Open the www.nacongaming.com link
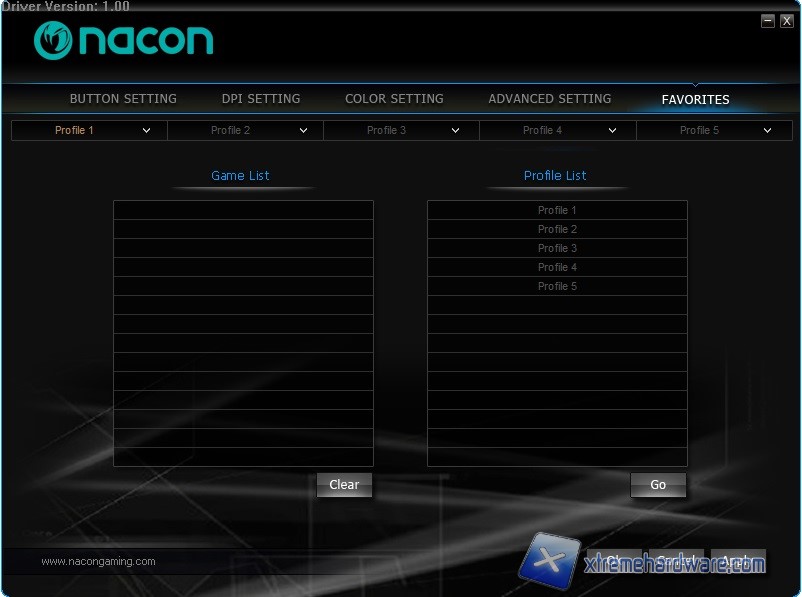This screenshot has height=597, width=802. tap(98, 561)
